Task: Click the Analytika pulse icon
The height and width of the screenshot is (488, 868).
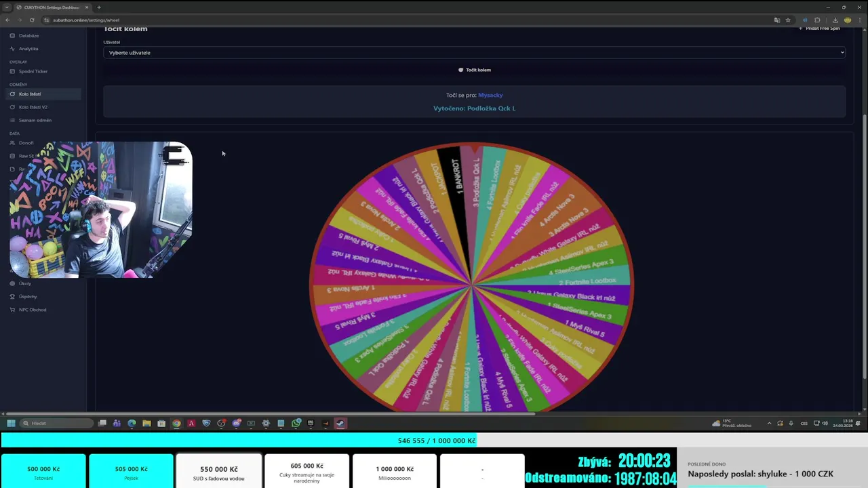Action: point(12,49)
